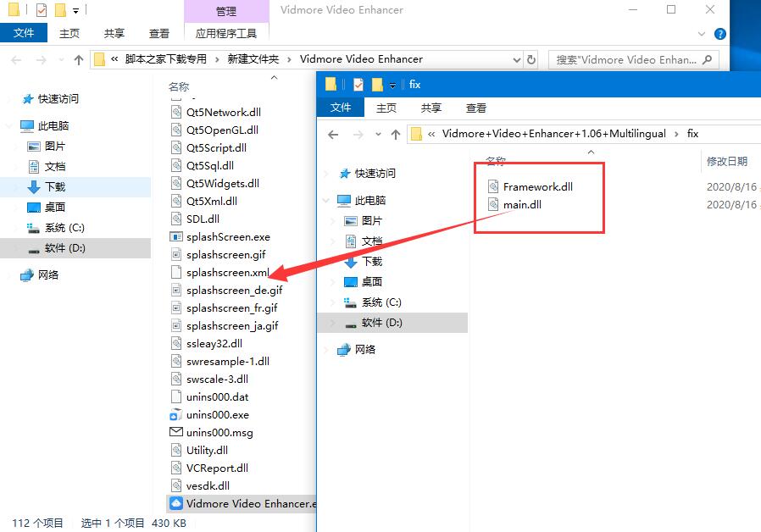Click the main.dll file icon in fix window
761x532 pixels.
pos(493,205)
